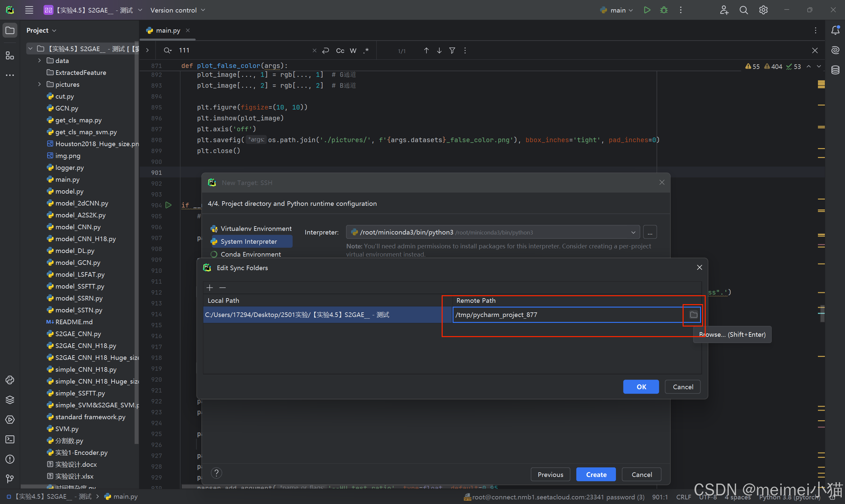This screenshot has height=504, width=845.
Task: Toggle Match Case (Cc) in search bar
Action: (340, 50)
